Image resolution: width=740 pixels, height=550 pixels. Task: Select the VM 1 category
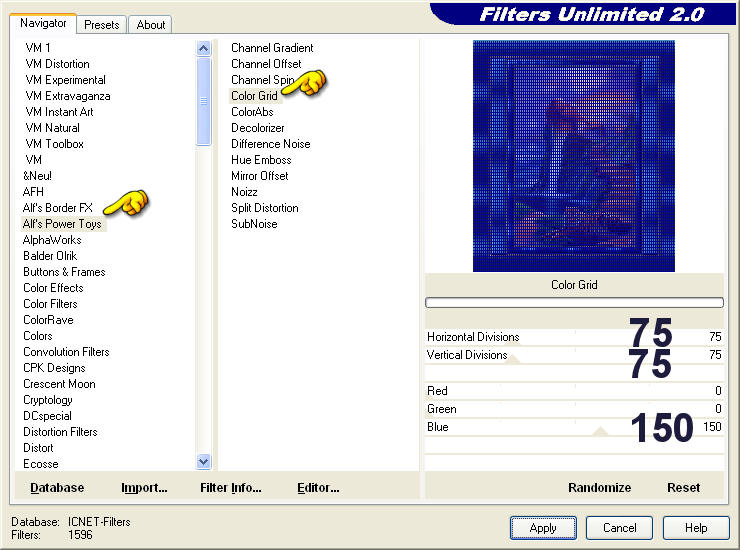point(38,48)
